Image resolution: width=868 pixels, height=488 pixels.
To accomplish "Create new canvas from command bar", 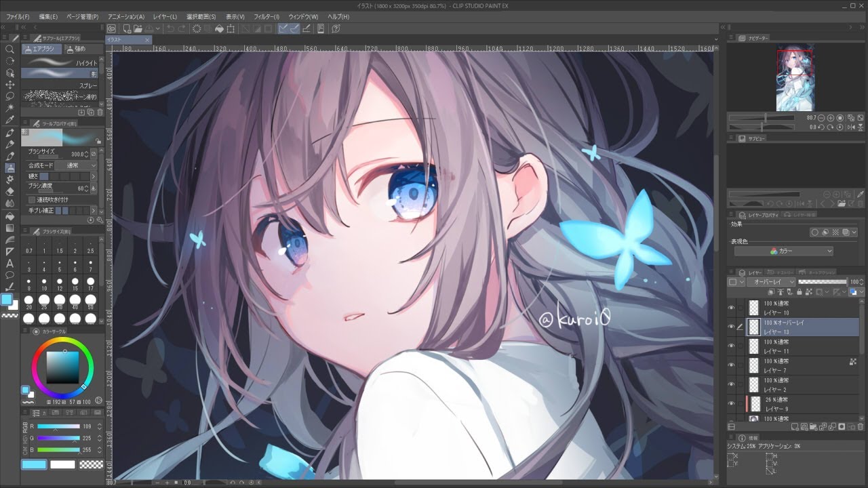I will tap(127, 28).
